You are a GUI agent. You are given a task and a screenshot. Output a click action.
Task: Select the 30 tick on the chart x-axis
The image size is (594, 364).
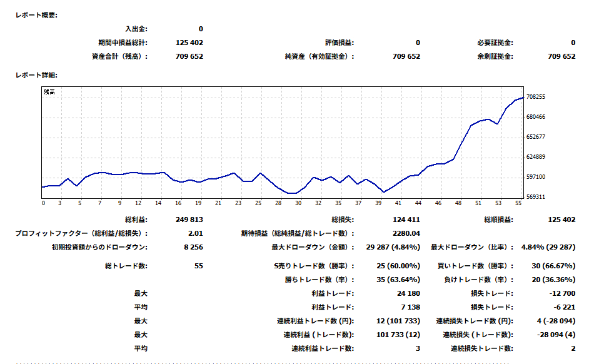click(x=298, y=203)
